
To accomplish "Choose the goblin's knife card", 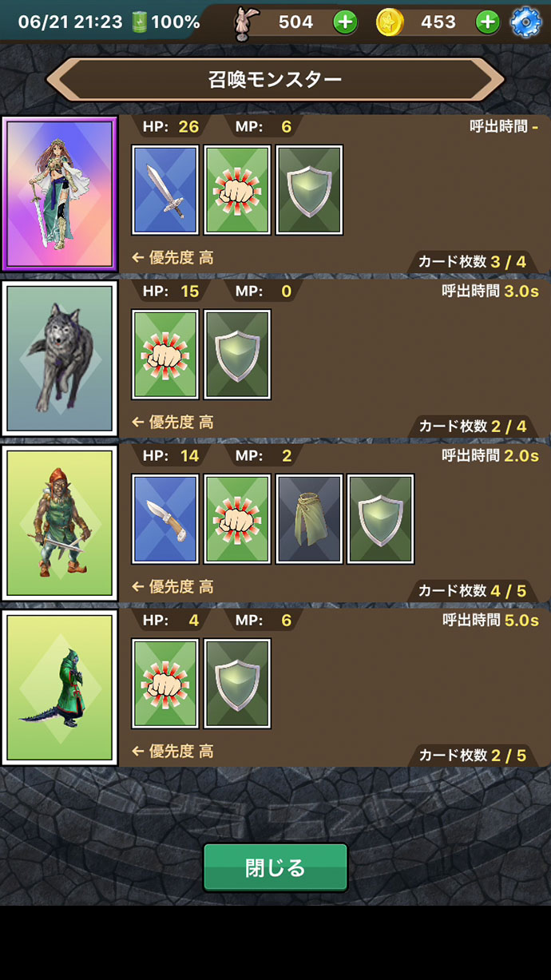I will (x=165, y=519).
